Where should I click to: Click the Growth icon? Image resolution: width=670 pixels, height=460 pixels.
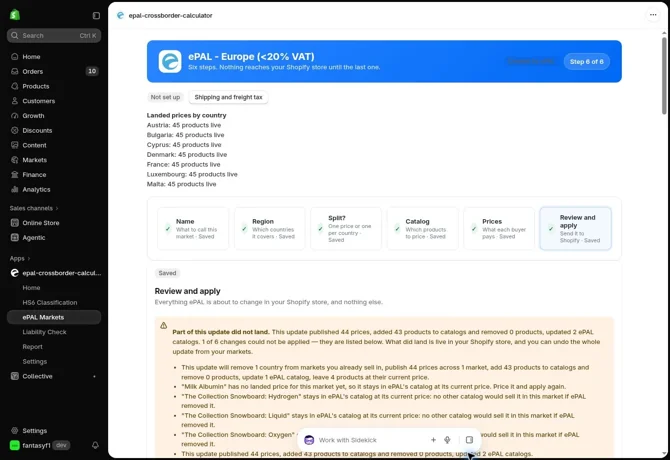point(15,116)
